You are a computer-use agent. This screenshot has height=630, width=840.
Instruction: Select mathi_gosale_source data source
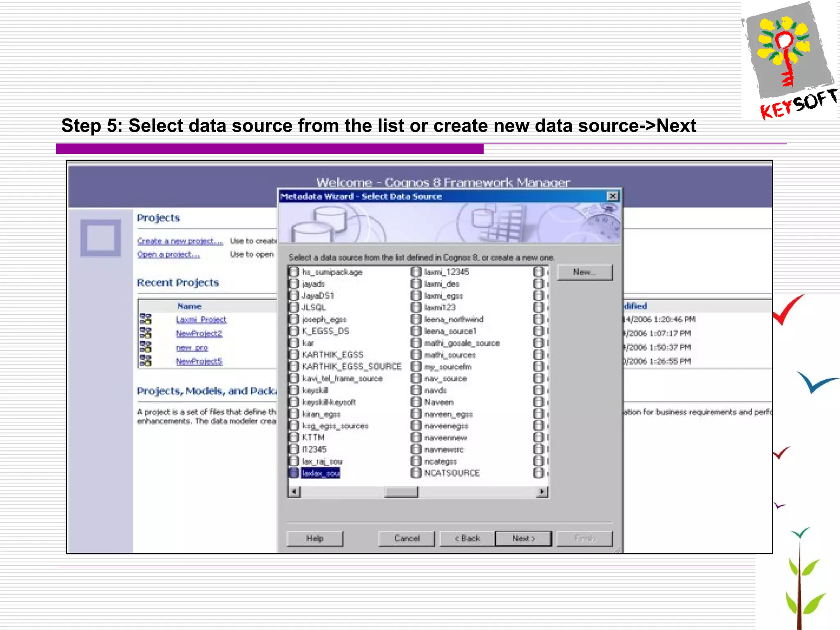[462, 343]
